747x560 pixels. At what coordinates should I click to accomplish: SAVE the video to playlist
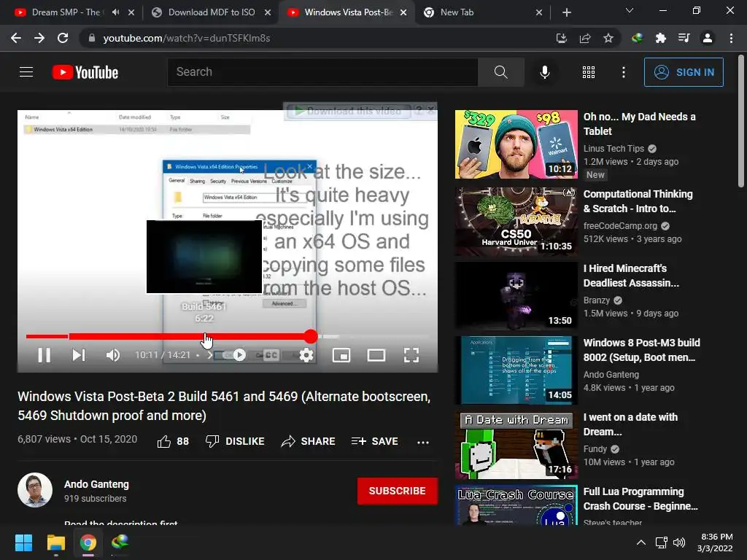pyautogui.click(x=374, y=441)
